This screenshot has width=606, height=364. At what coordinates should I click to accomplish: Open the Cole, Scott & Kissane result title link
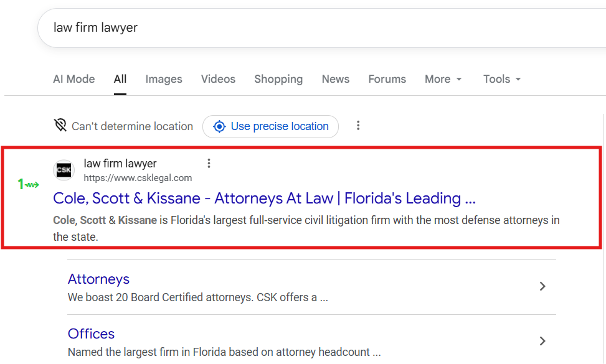[264, 198]
